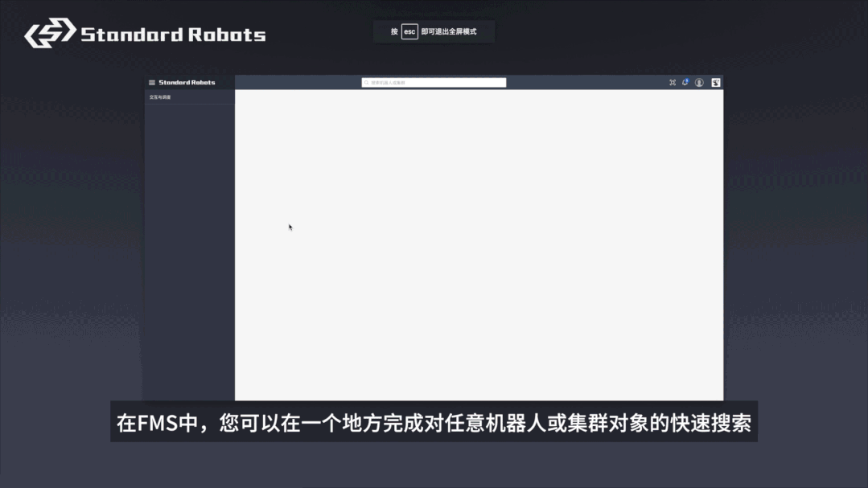The height and width of the screenshot is (488, 868).
Task: Toggle the fullscreen icon in top bar
Action: point(672,83)
